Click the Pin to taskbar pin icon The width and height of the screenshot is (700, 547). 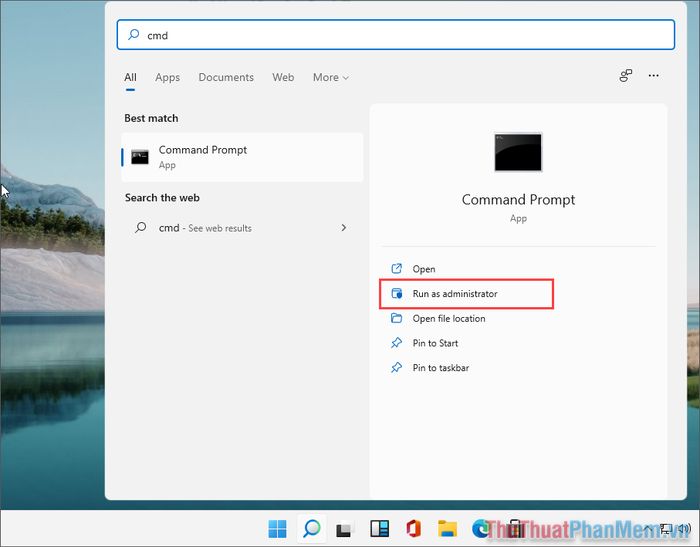396,367
